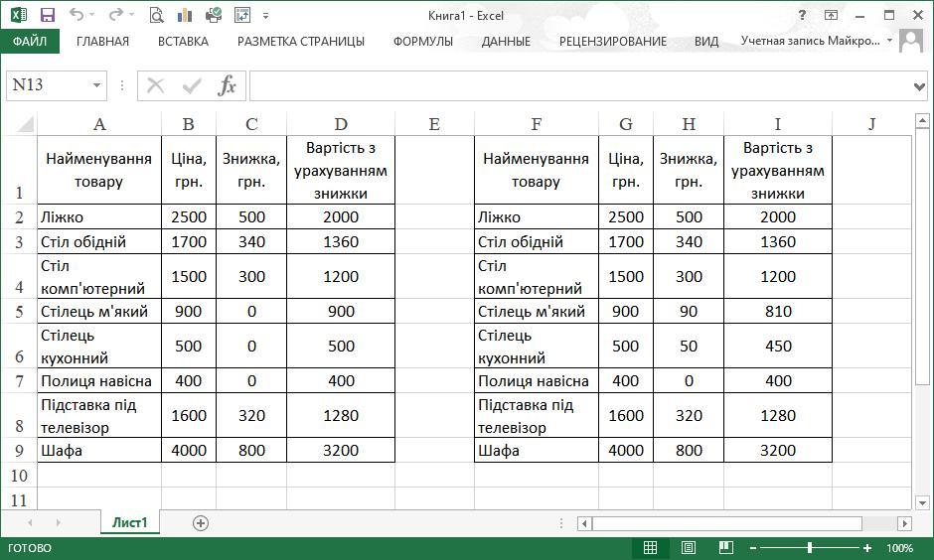
Task: Open the redo history dropdown arrow
Action: [x=131, y=15]
